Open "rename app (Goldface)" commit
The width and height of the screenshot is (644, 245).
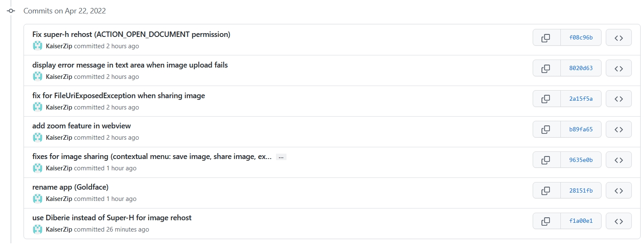[70, 187]
